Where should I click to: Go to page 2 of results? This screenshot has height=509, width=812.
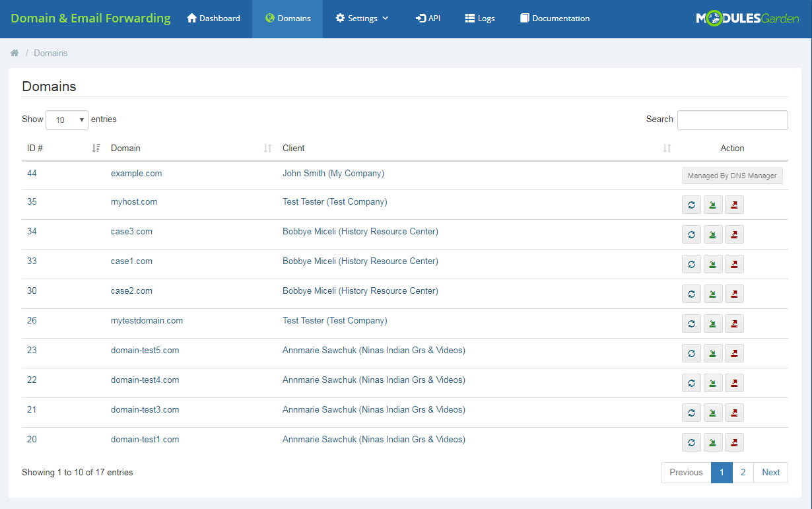click(x=743, y=472)
